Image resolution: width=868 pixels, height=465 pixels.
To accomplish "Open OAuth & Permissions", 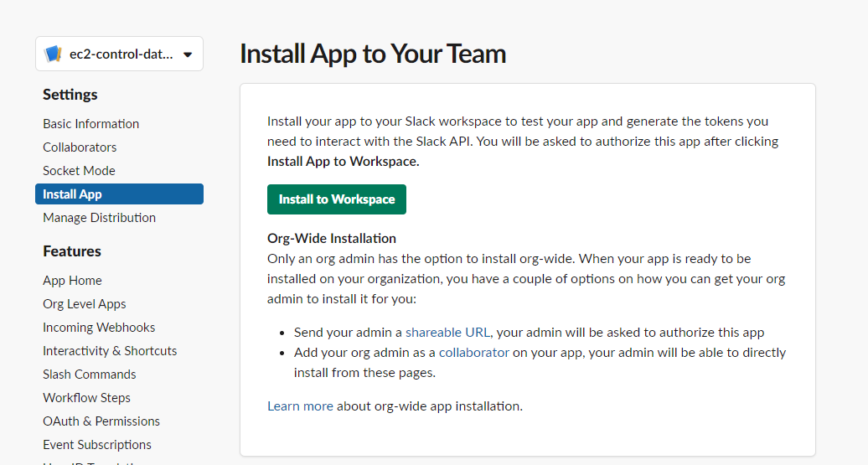I will pos(101,421).
